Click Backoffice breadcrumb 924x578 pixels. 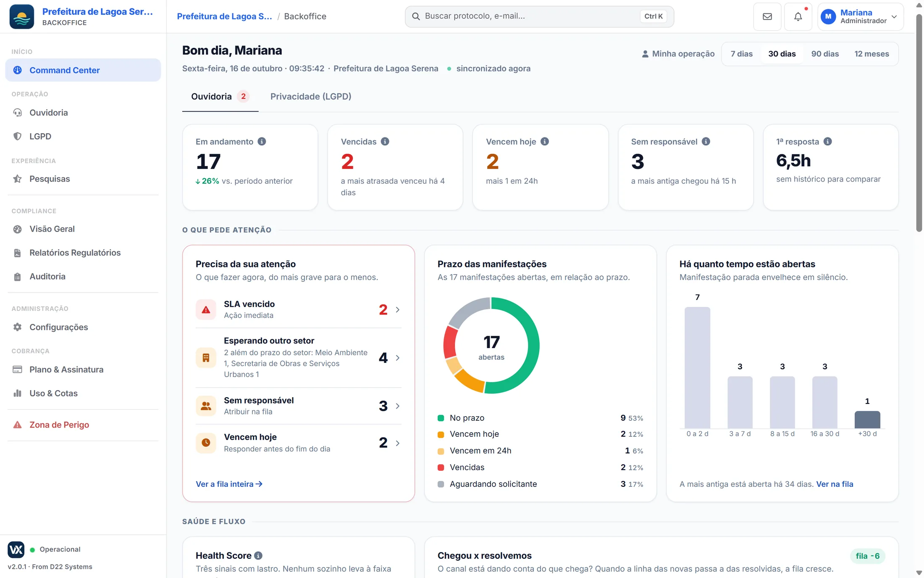(x=305, y=16)
